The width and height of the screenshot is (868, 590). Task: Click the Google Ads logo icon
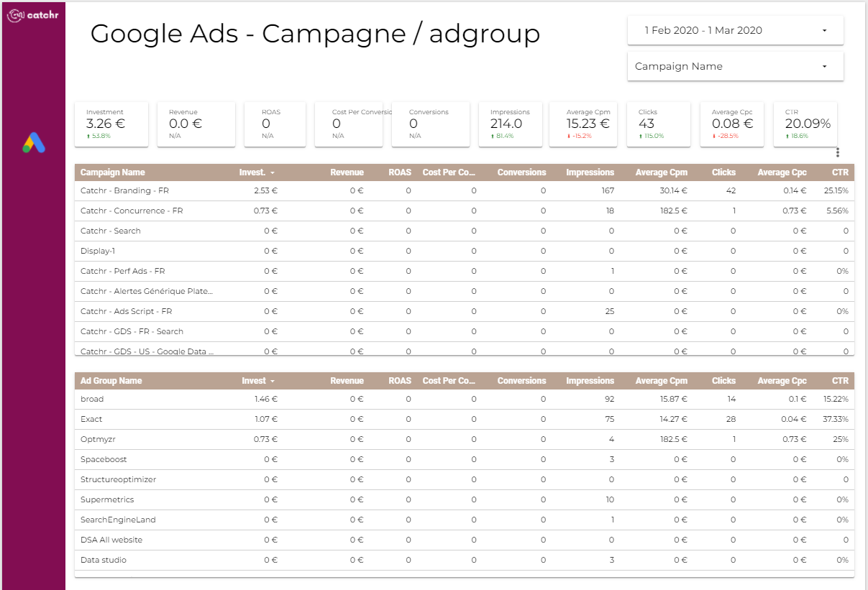[33, 143]
